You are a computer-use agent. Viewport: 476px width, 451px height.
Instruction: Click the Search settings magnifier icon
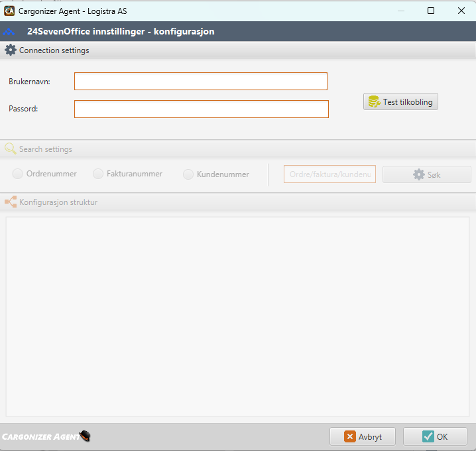[11, 149]
